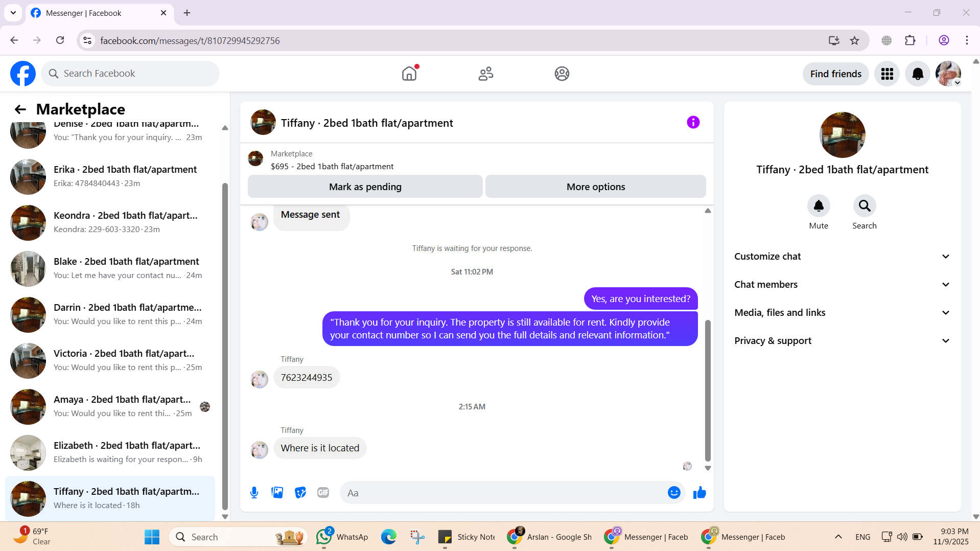
Task: Open the browser extensions icon
Action: click(x=910, y=40)
